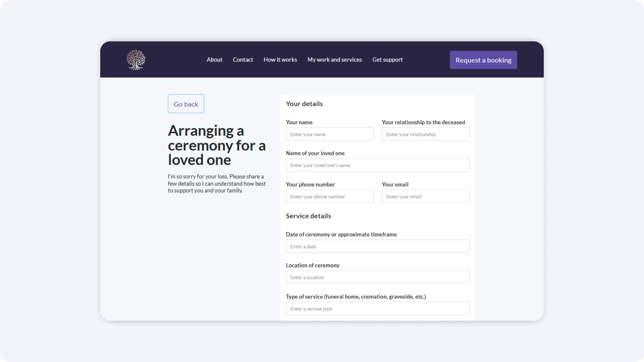Image resolution: width=644 pixels, height=362 pixels.
Task: Click the 'Date of ceremony or approximate timeframe' label
Action: (x=341, y=235)
